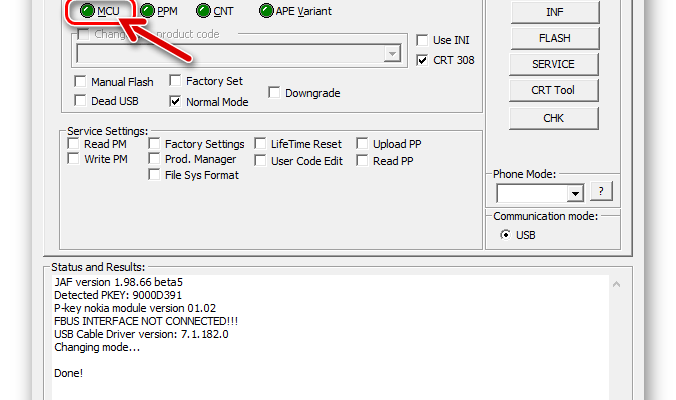Click the green MCU indicator button
The image size is (676, 400).
click(x=87, y=11)
